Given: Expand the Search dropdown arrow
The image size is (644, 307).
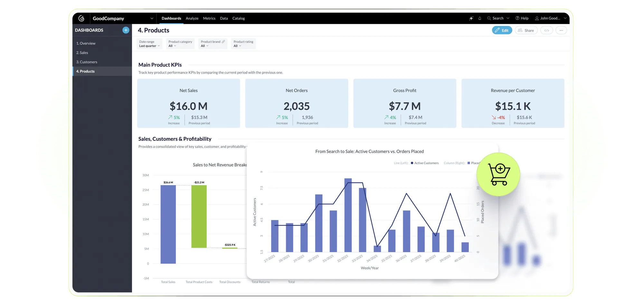Looking at the screenshot, I should click(x=508, y=18).
